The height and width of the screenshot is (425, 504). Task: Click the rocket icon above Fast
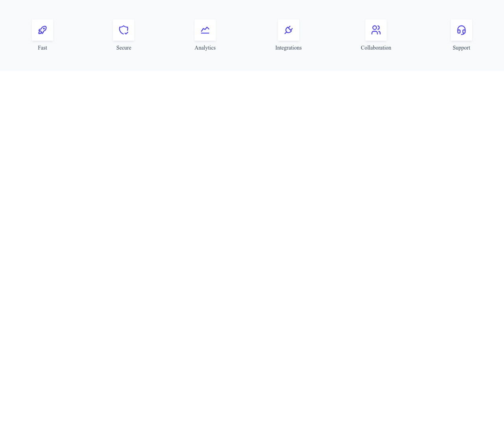click(43, 30)
